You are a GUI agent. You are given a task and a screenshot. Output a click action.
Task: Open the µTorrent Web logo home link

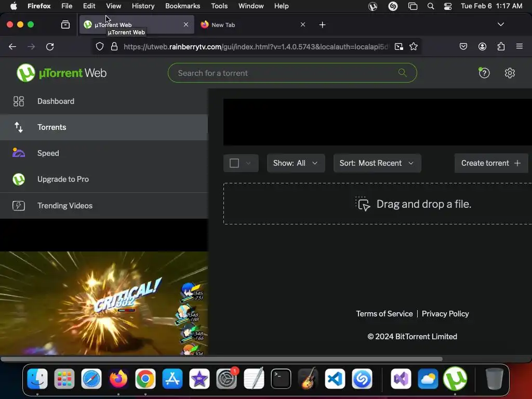62,73
